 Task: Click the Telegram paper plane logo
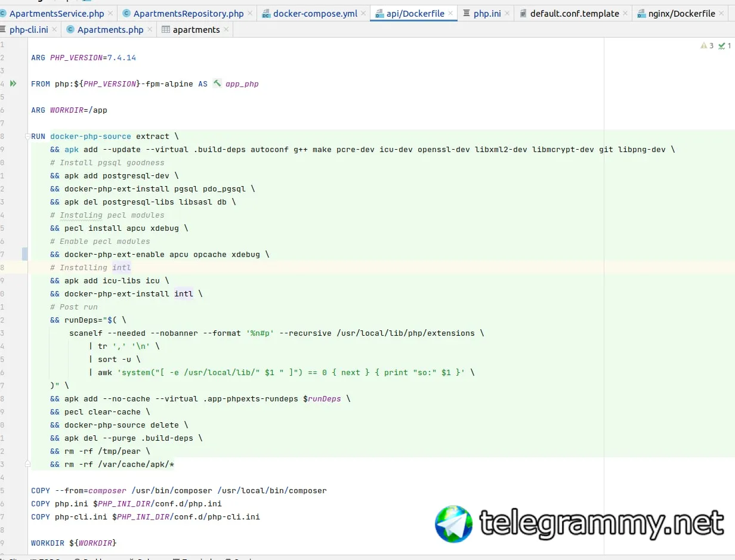(x=453, y=524)
